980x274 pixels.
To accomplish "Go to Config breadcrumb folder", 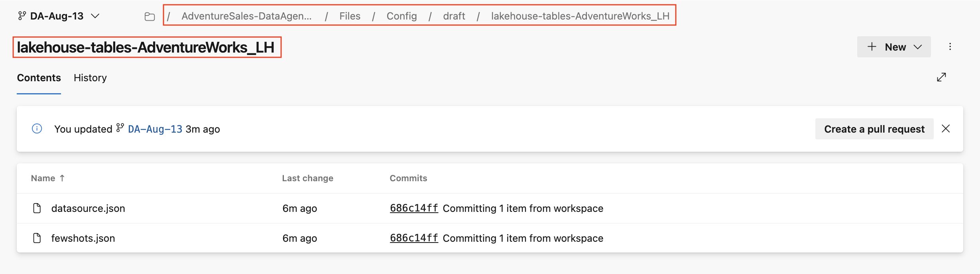I will click(x=401, y=16).
